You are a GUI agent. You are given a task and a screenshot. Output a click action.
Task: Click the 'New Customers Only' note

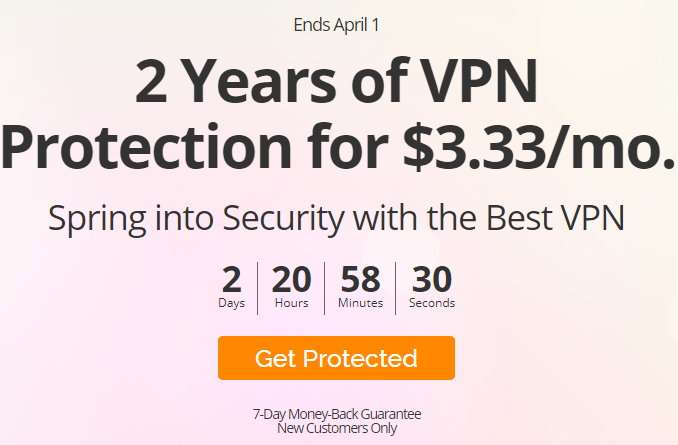click(x=337, y=428)
